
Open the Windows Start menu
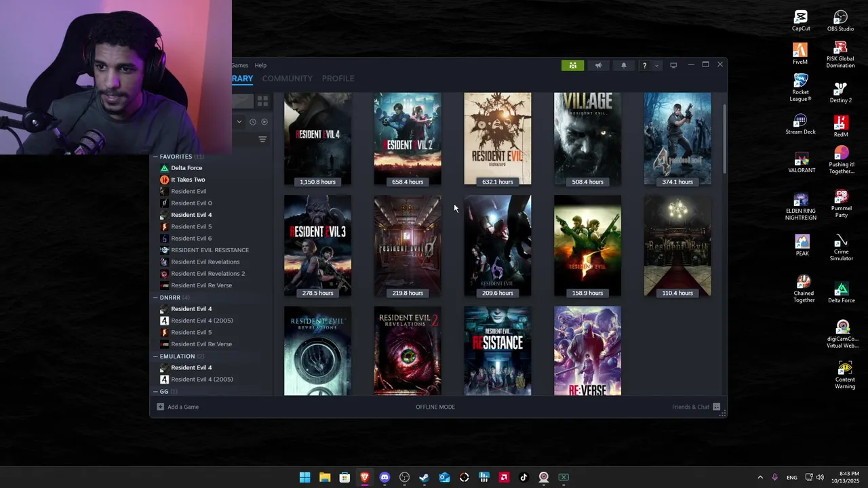pyautogui.click(x=305, y=477)
